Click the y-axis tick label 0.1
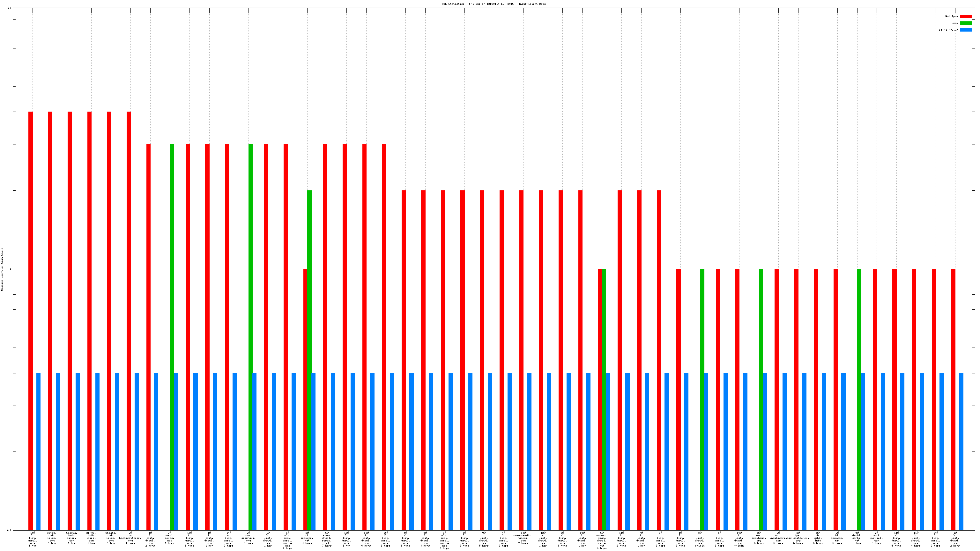This screenshot has width=980, height=551. coord(9,530)
